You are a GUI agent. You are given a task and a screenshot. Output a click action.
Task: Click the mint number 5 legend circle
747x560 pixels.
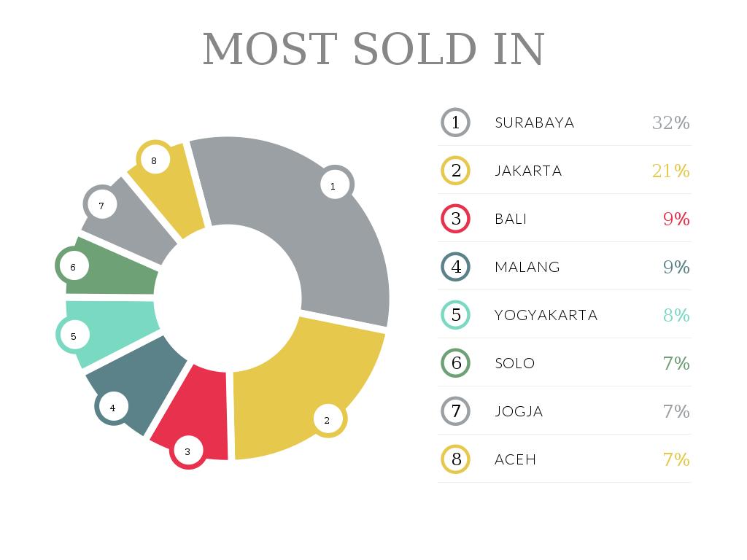[456, 315]
